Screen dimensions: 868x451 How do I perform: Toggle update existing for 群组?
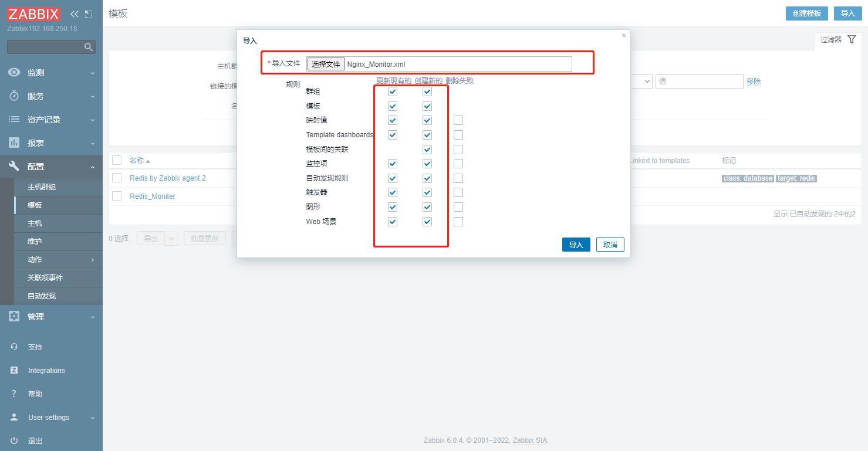[x=393, y=91]
